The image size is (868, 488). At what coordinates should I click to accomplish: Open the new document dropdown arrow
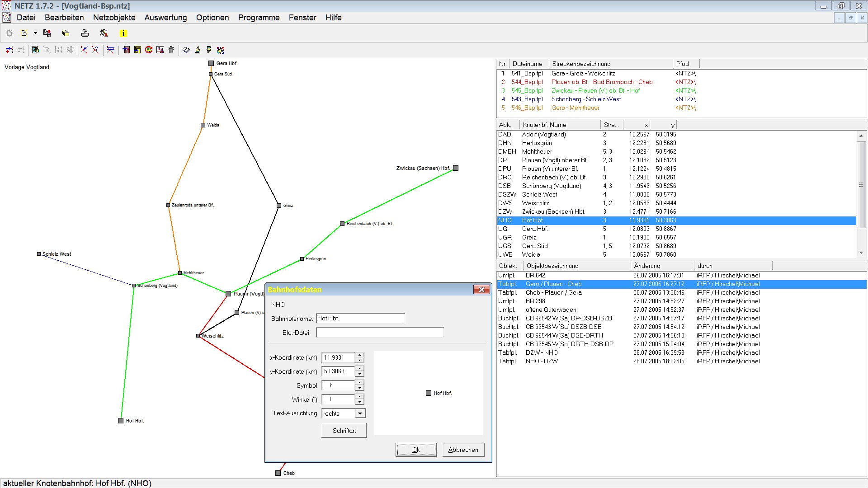click(x=35, y=33)
